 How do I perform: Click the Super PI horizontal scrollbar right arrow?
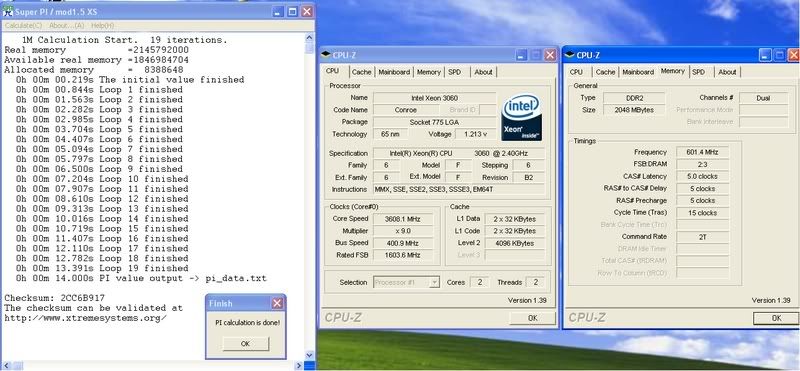tap(299, 365)
